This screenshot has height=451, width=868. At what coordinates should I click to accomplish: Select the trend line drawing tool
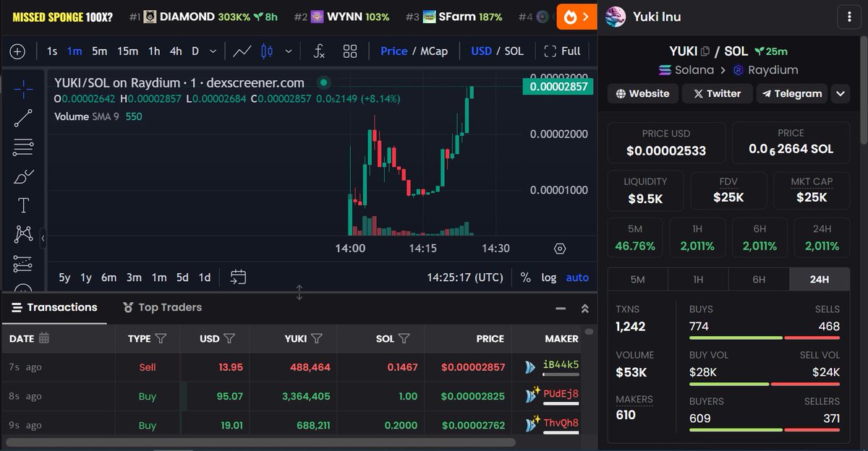click(x=23, y=118)
